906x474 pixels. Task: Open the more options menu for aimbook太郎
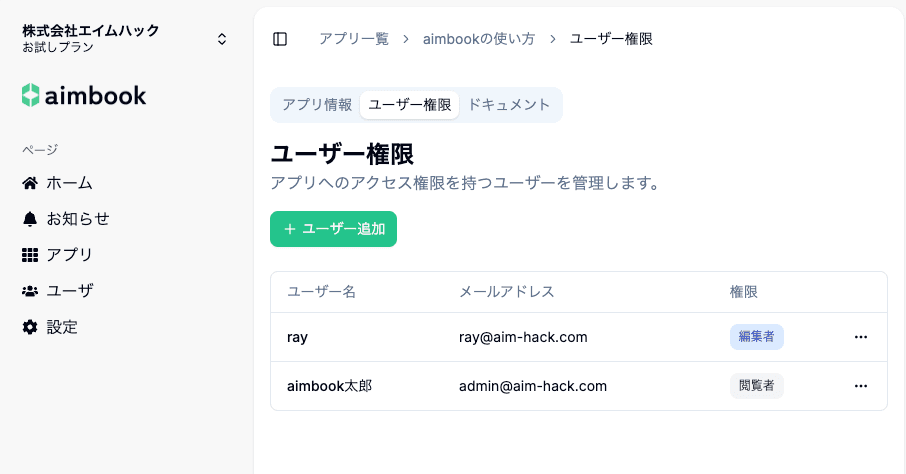coord(861,386)
